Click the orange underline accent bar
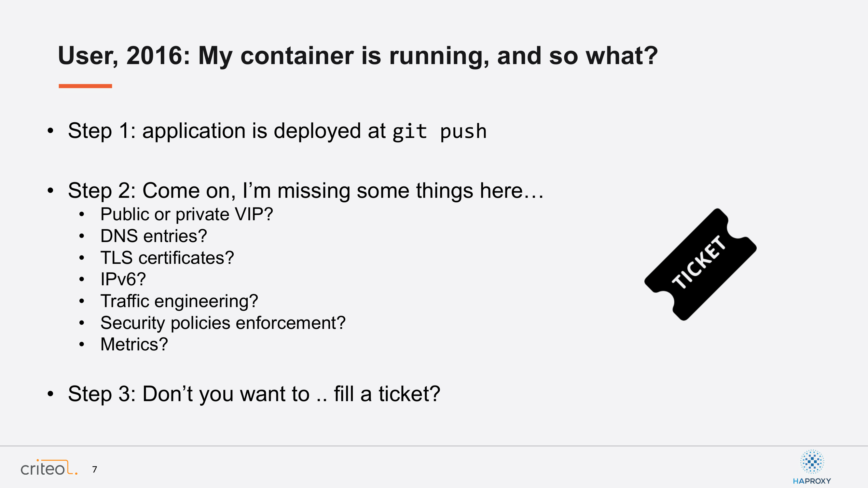868x488 pixels. tap(85, 86)
